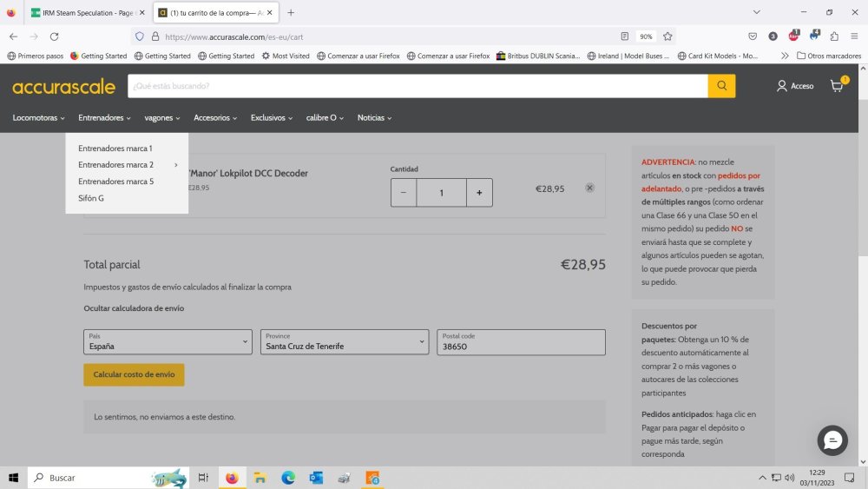Viewport: 868px width, 489px height.
Task: Click the yellow search magnifier button
Action: coord(721,86)
